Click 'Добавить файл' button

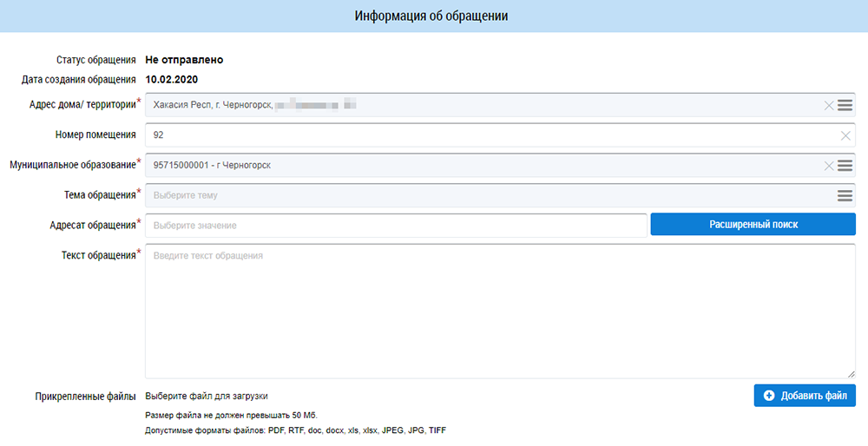[805, 396]
